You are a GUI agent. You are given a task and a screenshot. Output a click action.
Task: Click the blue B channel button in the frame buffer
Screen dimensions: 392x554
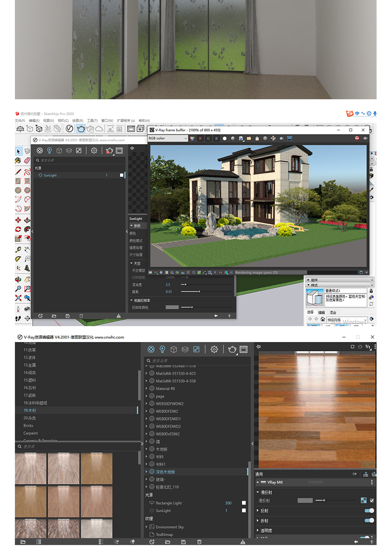[216, 138]
